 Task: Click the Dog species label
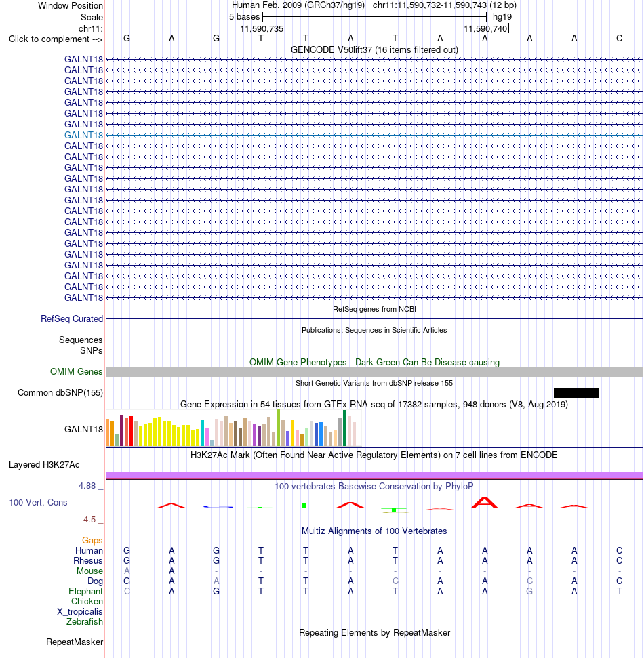95,581
